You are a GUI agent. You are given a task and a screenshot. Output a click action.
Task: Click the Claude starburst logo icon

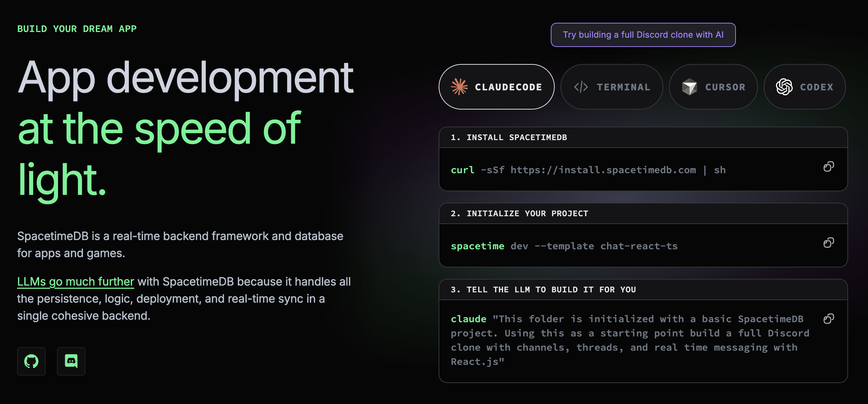pyautogui.click(x=459, y=87)
